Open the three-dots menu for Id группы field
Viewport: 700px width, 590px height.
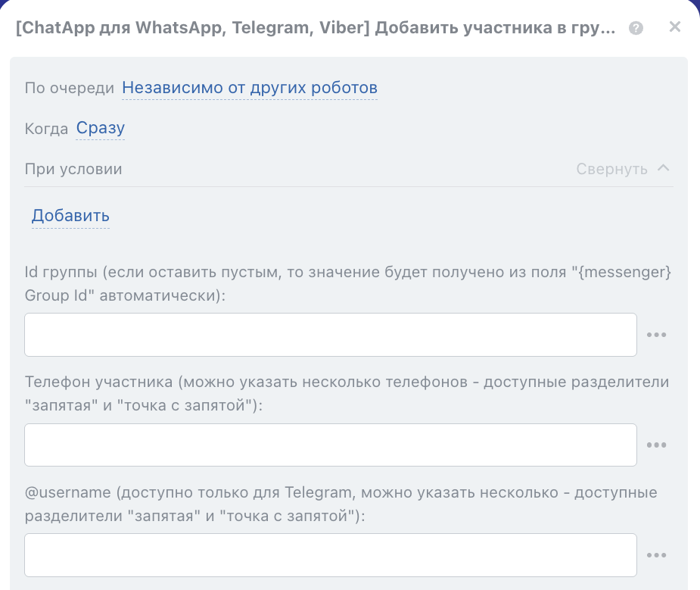(656, 335)
